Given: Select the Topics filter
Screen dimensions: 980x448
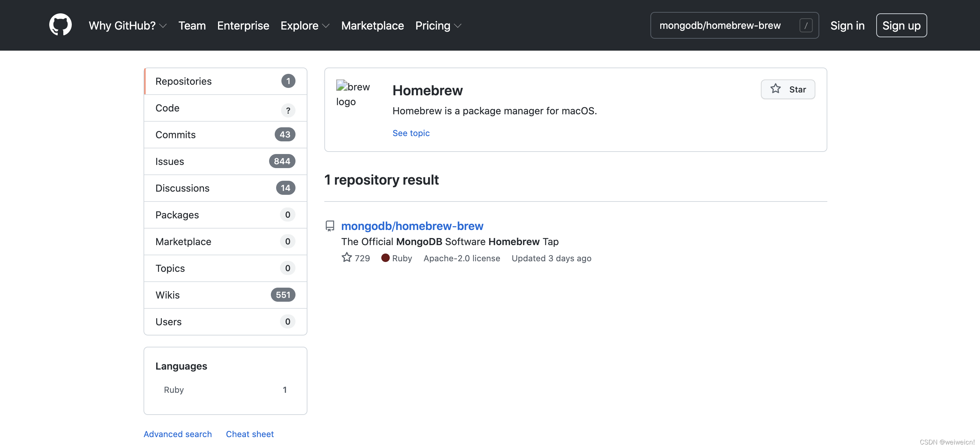Looking at the screenshot, I should click(225, 268).
